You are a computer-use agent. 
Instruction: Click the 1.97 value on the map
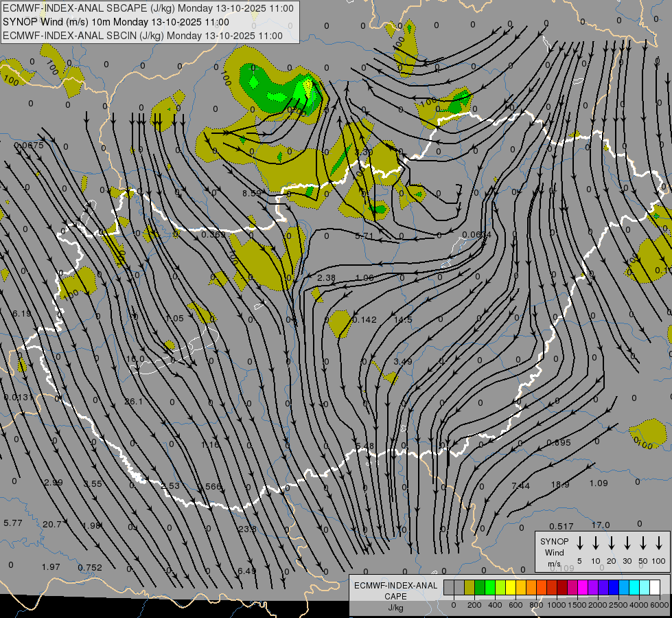click(51, 567)
